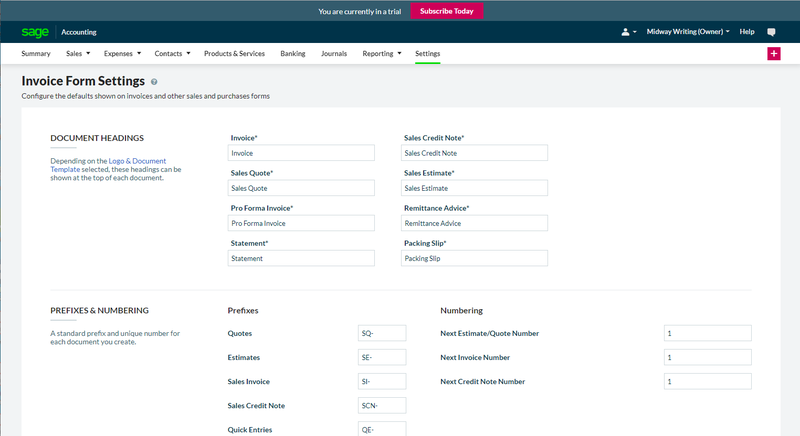The width and height of the screenshot is (800, 436).
Task: Open the Reporting dropdown menu
Action: pyautogui.click(x=382, y=54)
